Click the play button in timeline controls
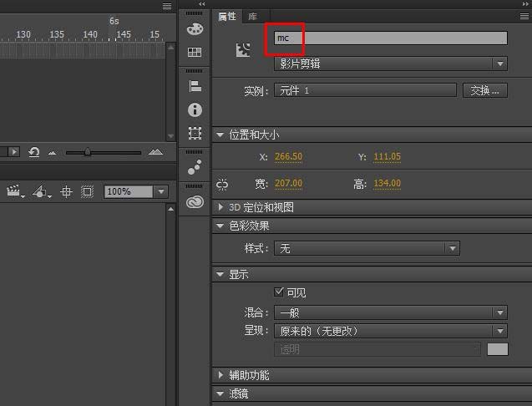 click(14, 152)
